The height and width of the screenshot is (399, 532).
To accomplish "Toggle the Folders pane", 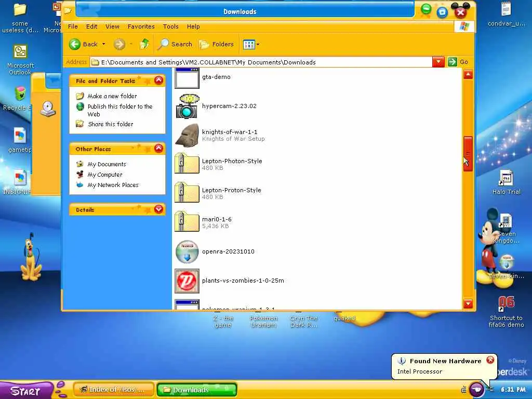I will tap(217, 44).
